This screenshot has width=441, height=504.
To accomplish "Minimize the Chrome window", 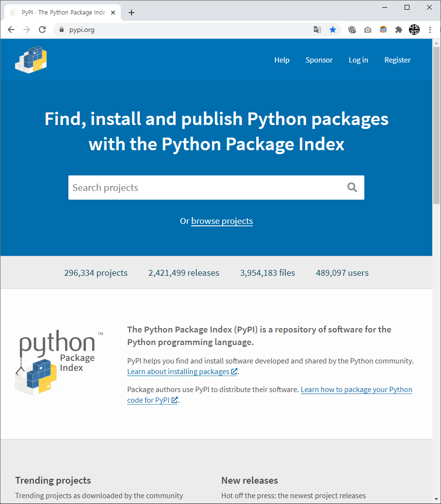I will (x=385, y=7).
